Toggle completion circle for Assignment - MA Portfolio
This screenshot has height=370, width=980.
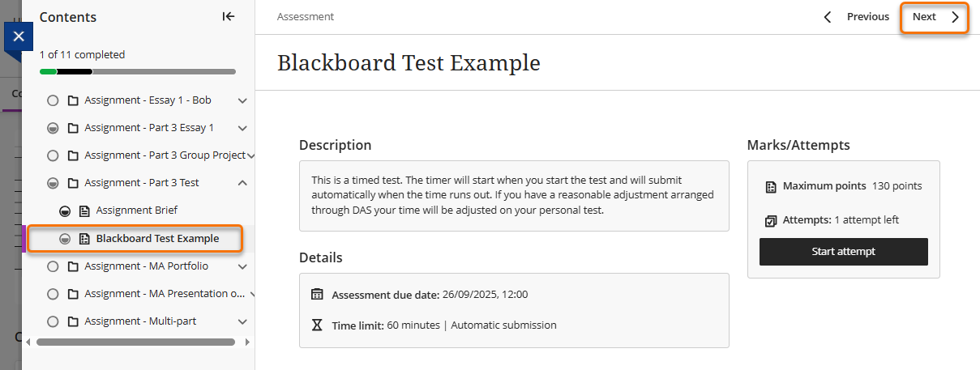(53, 266)
